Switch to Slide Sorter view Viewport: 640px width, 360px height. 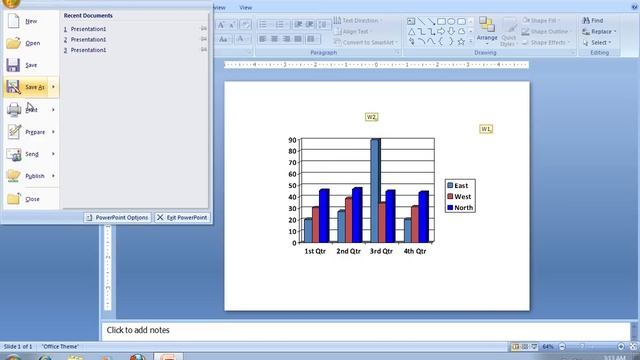tap(525, 347)
